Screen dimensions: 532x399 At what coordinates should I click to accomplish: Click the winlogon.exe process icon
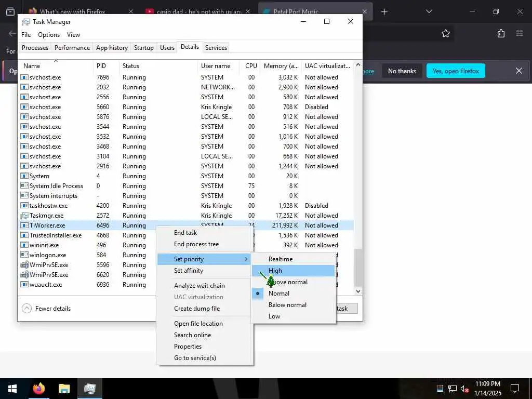(x=24, y=255)
